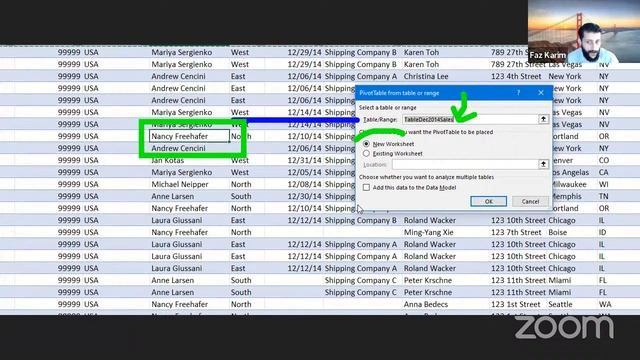Select the WA state cell
The image size is (640, 360).
(605, 304)
